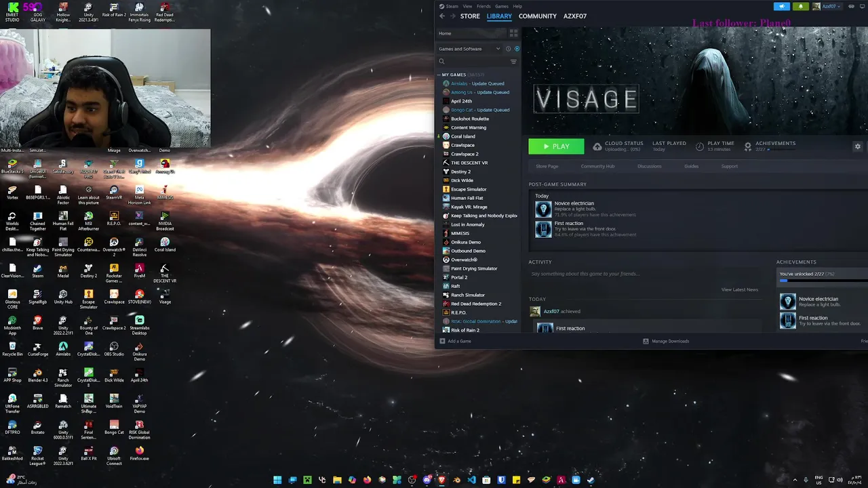Open Recycle Bin on desktop
868x488 pixels.
12,349
